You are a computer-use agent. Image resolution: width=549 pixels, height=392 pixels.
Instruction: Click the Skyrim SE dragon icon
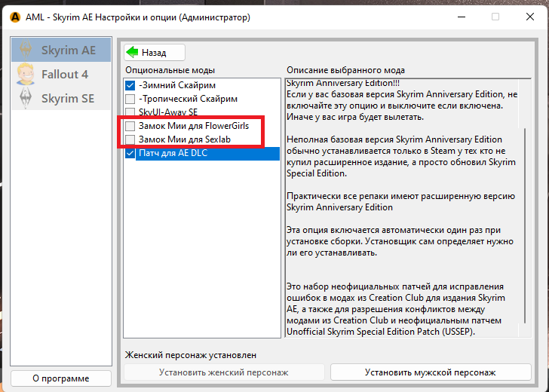click(26, 99)
